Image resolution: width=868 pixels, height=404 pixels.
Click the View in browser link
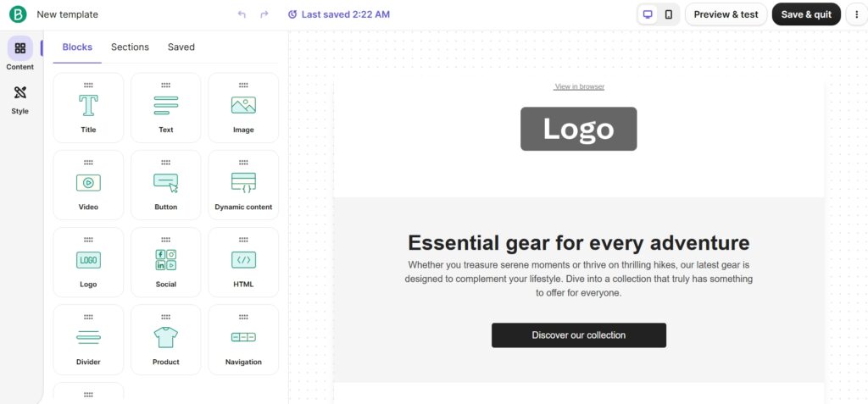click(579, 86)
